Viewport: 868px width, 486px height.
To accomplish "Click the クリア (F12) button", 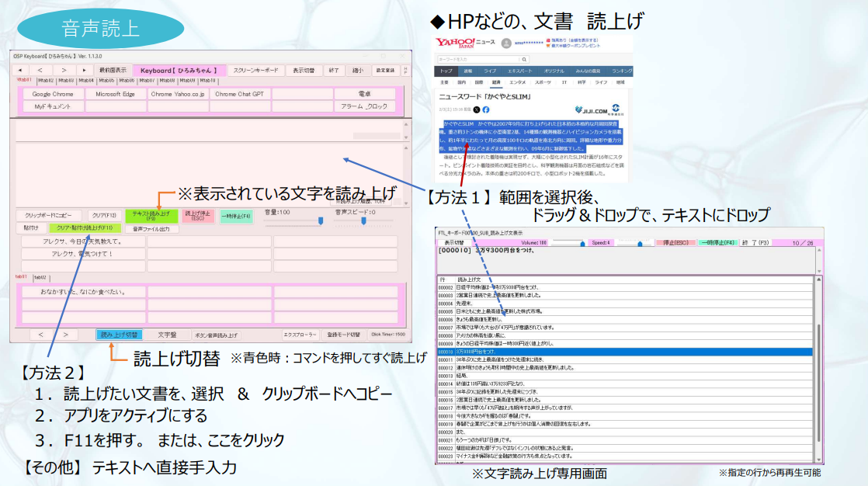I will click(104, 215).
